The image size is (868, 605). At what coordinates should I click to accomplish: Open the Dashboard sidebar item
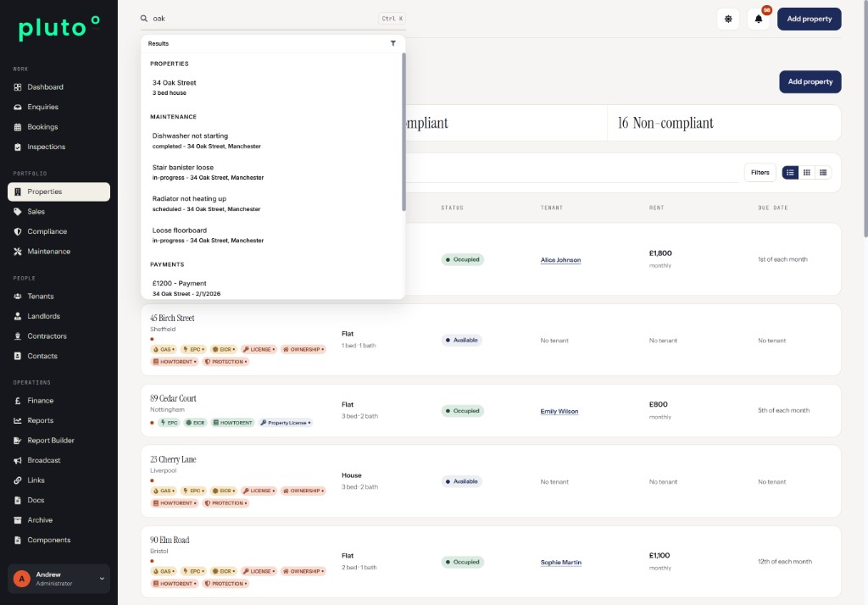click(x=58, y=87)
